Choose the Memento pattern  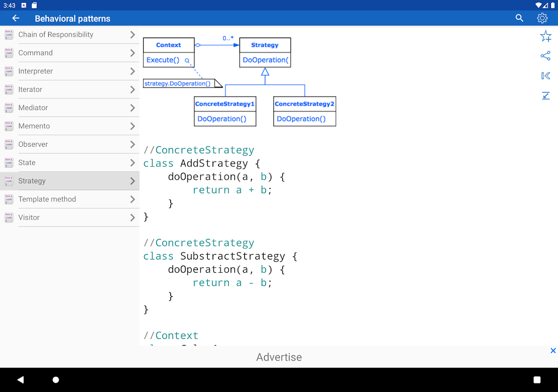34,126
